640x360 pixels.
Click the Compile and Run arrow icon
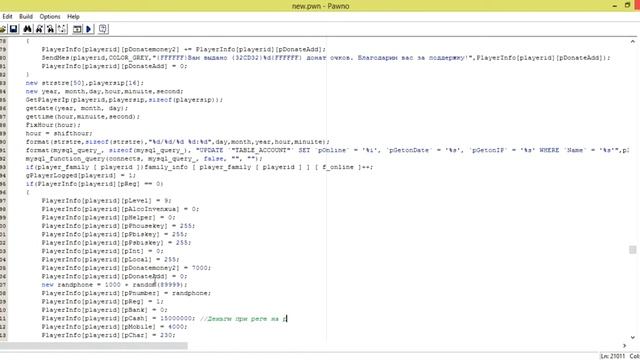tap(89, 29)
